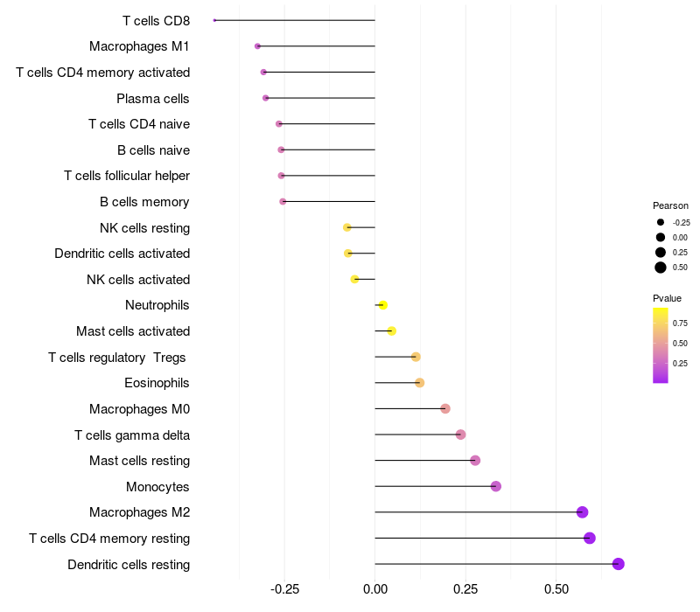
Task: Click the Dendritic cells resting data point
Action: [x=618, y=564]
